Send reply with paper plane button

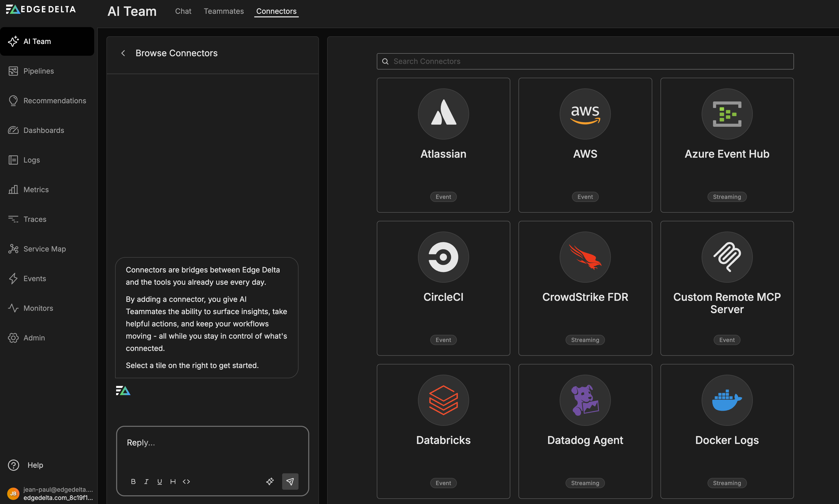(290, 482)
